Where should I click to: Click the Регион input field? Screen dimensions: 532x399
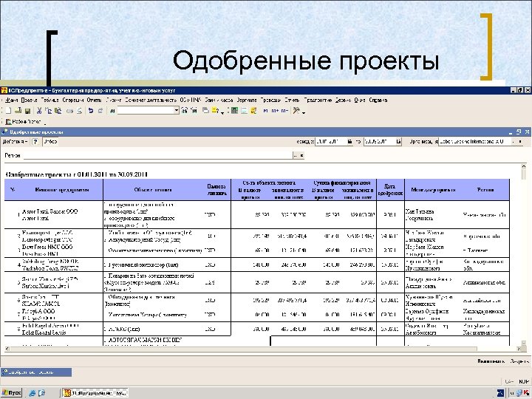(158, 155)
